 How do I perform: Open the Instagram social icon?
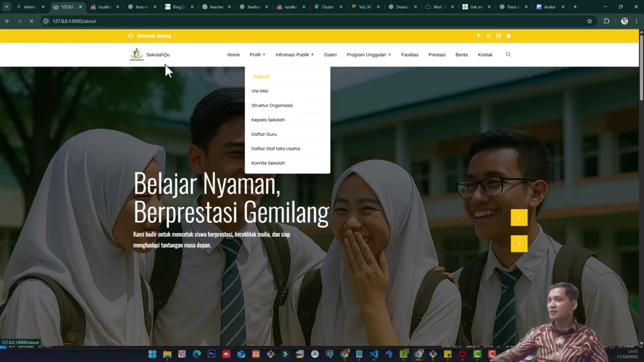[499, 36]
